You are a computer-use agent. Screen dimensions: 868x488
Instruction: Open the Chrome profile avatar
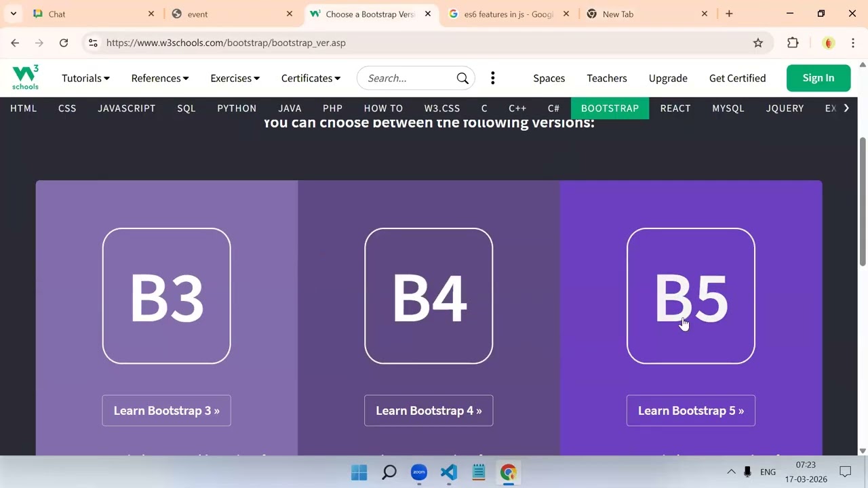coord(828,43)
